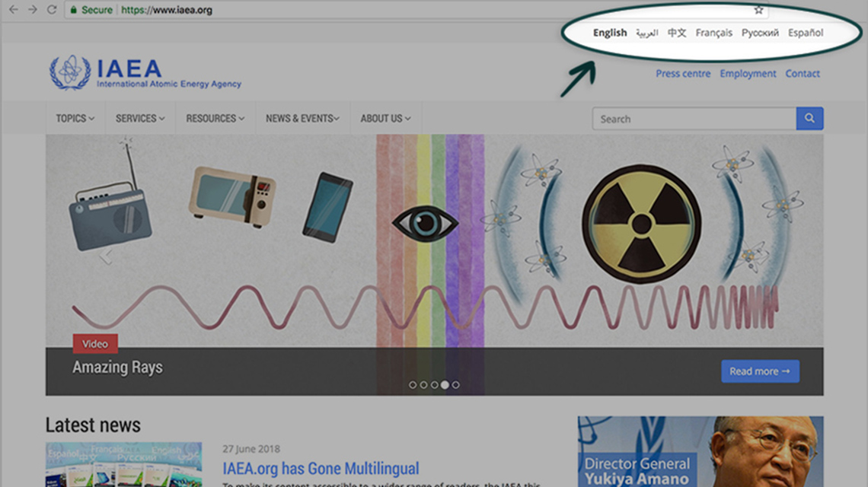
Task: Open the Press centre page
Action: [683, 74]
